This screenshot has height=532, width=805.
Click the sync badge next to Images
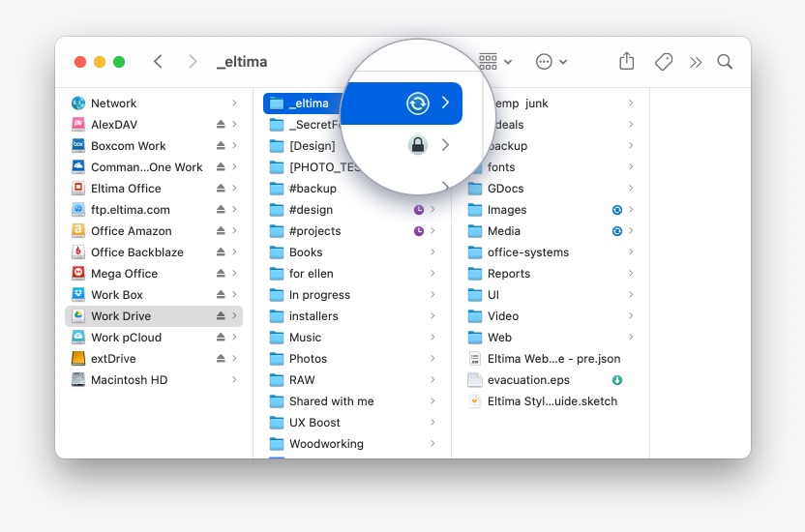617,209
